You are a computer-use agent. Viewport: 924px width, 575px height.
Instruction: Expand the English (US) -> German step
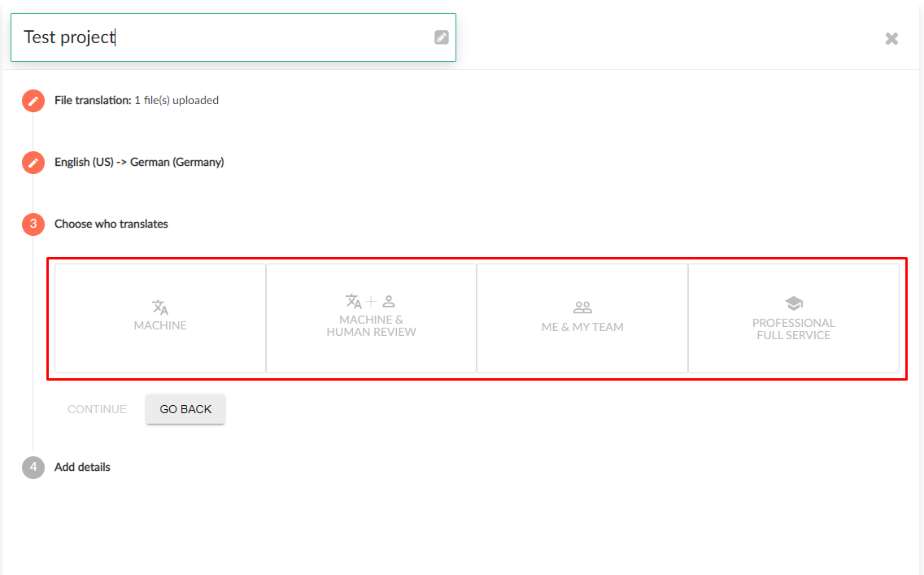139,162
